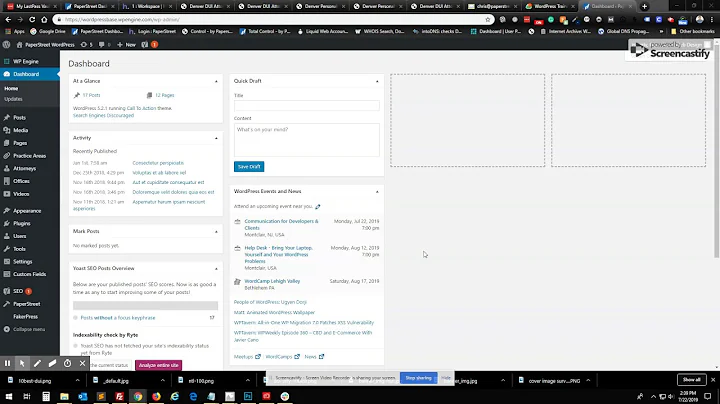Go to Updates under Dashboard
720x404 pixels.
(13, 99)
